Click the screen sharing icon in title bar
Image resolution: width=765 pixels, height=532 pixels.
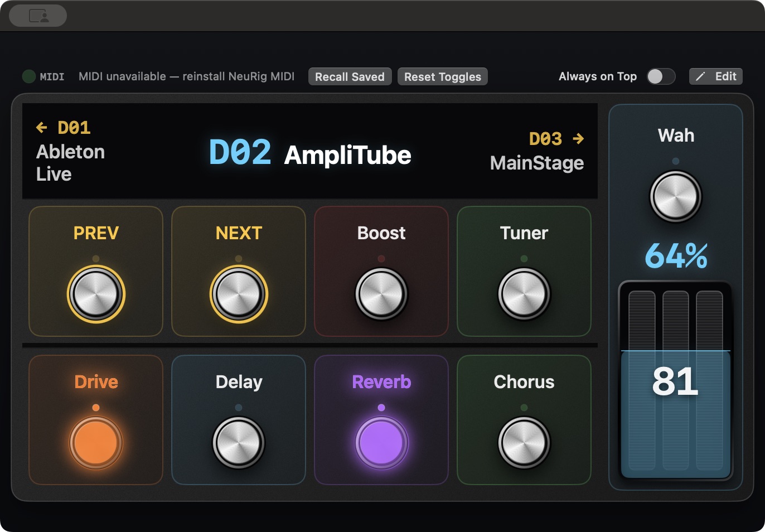(x=38, y=16)
